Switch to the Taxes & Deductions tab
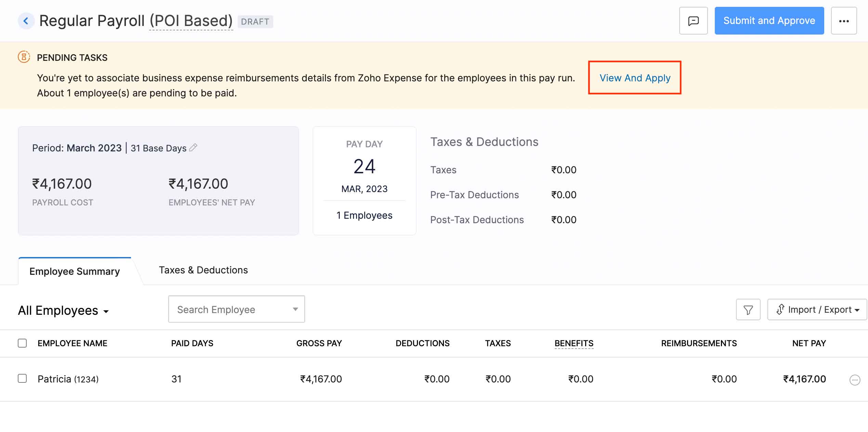Viewport: 868px width, 432px height. tap(203, 270)
